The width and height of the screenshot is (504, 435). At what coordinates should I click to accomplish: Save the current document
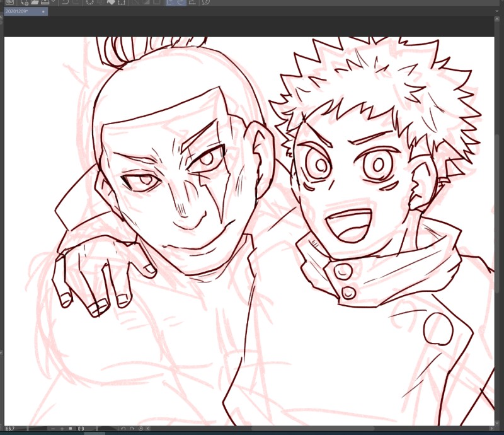45,2
